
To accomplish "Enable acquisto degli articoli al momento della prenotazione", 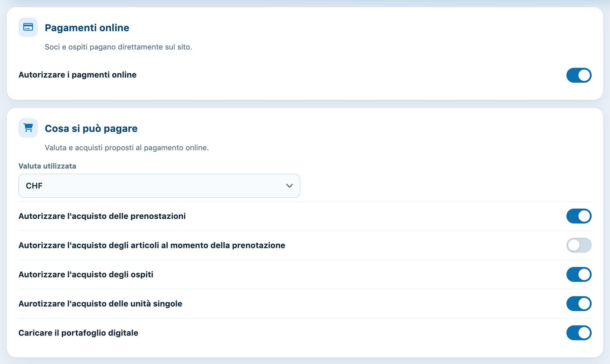I will point(579,245).
